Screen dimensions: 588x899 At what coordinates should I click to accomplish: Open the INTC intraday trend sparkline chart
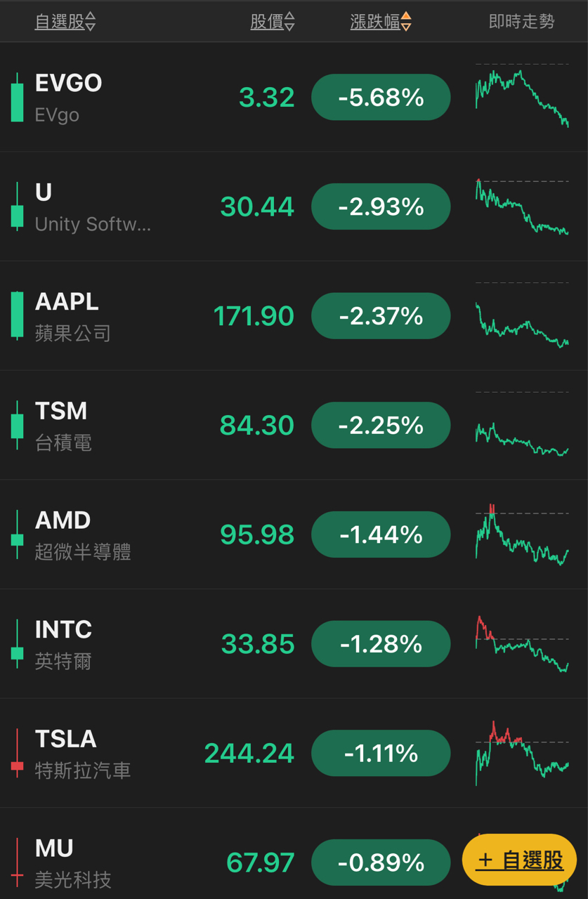click(x=521, y=644)
